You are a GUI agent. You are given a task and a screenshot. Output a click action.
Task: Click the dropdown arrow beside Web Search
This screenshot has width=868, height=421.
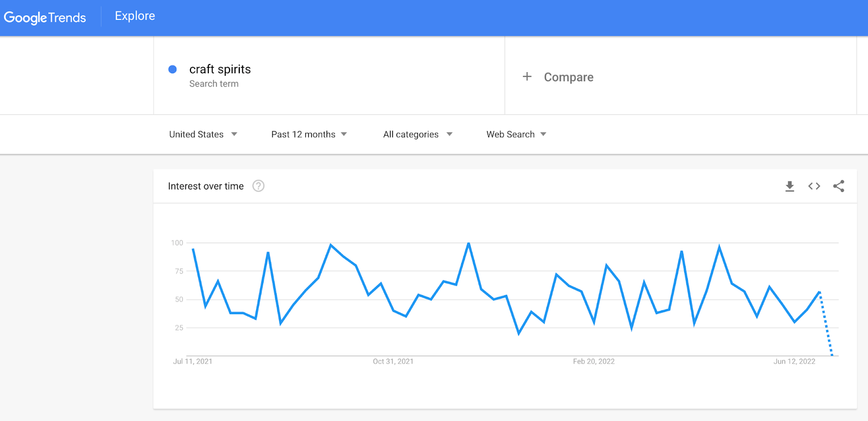point(544,134)
